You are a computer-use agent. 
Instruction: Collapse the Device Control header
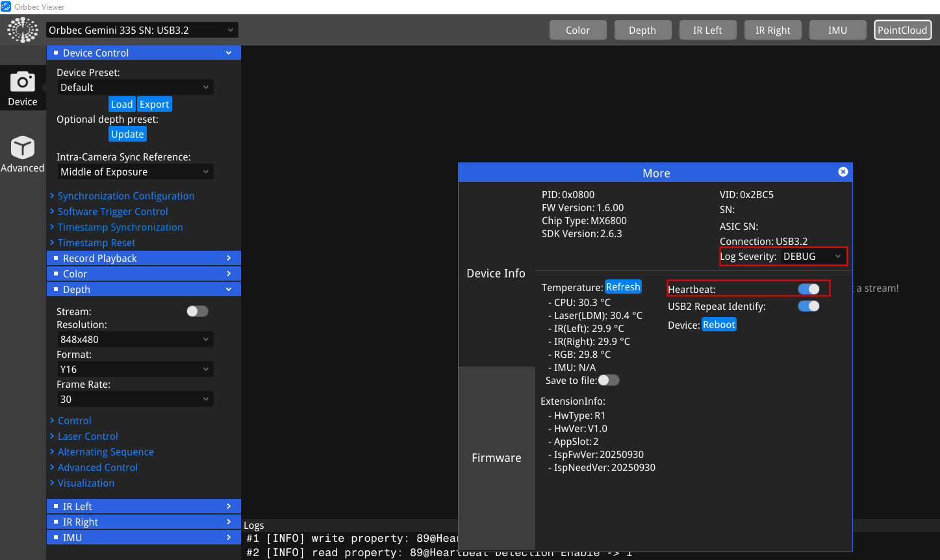coord(144,53)
